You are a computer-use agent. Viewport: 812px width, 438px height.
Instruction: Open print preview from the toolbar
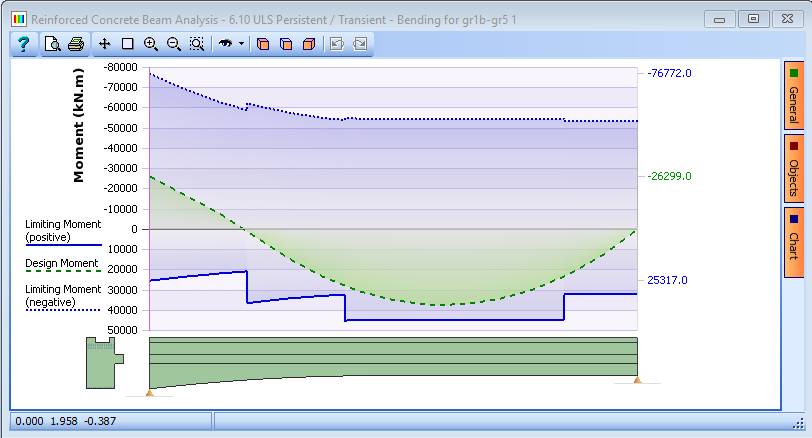52,44
